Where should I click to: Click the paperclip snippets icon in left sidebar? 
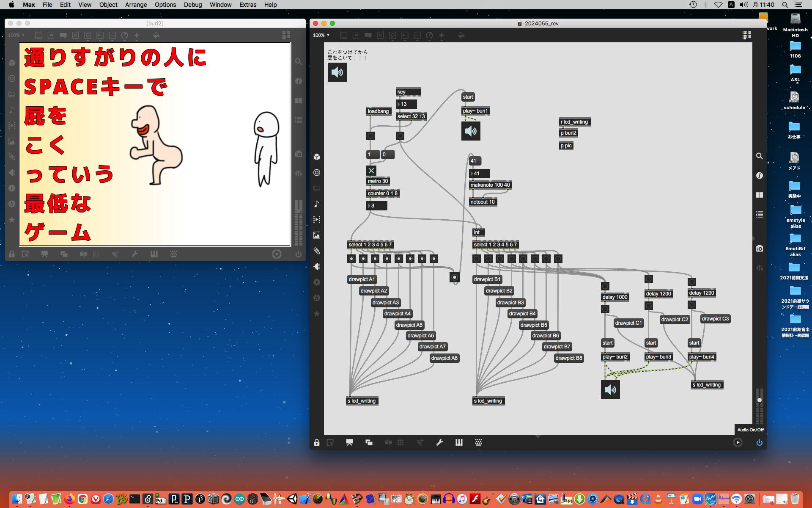pos(317,251)
